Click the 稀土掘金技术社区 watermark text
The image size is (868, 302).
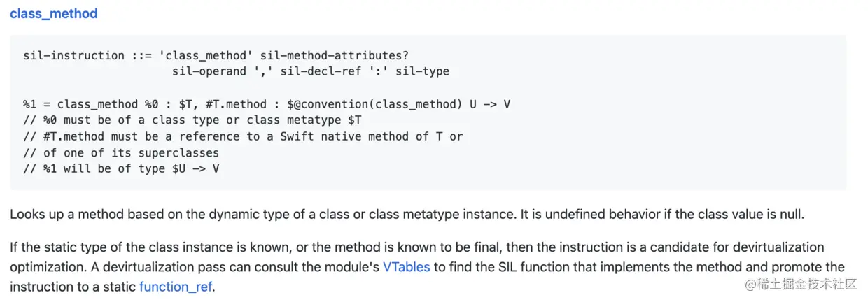point(808,284)
